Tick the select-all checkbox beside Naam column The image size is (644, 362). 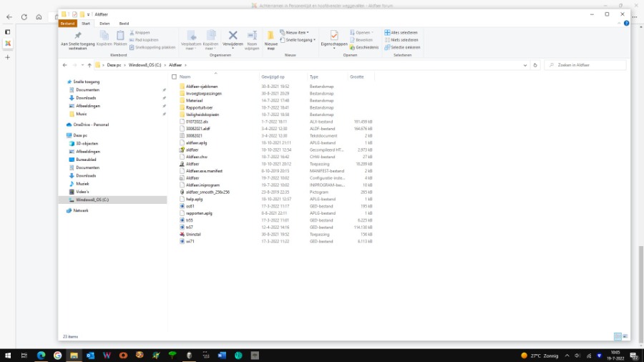(x=174, y=77)
